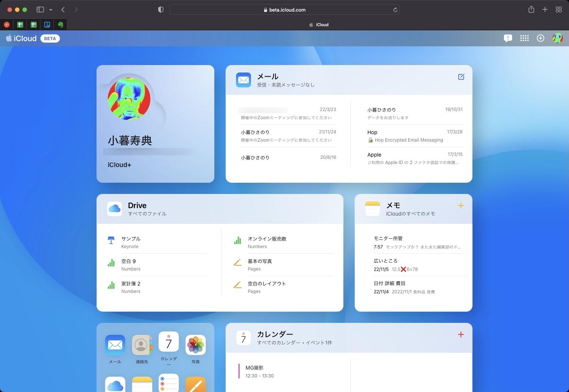Image resolution: width=569 pixels, height=392 pixels.
Task: Click the beta.icloud.com address field
Action: [285, 10]
